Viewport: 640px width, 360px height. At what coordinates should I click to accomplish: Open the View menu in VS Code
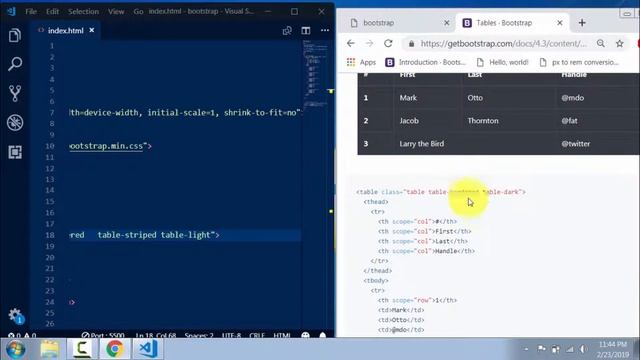[116, 11]
